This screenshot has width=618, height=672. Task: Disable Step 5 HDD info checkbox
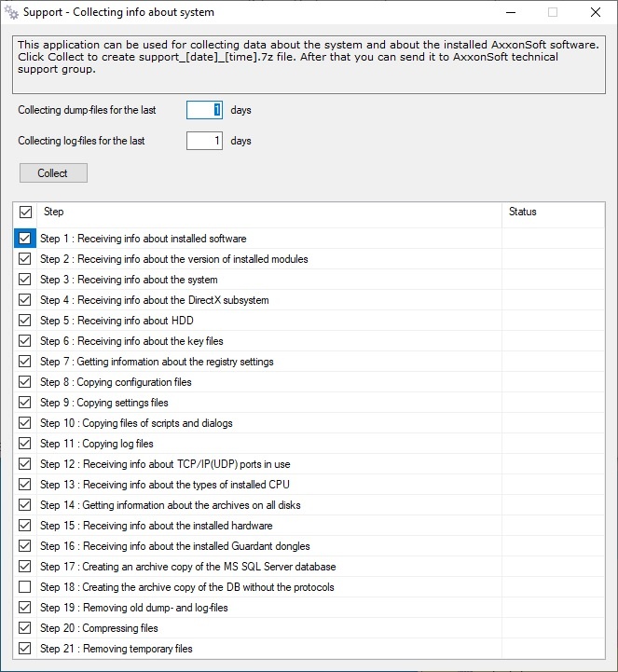click(x=25, y=321)
